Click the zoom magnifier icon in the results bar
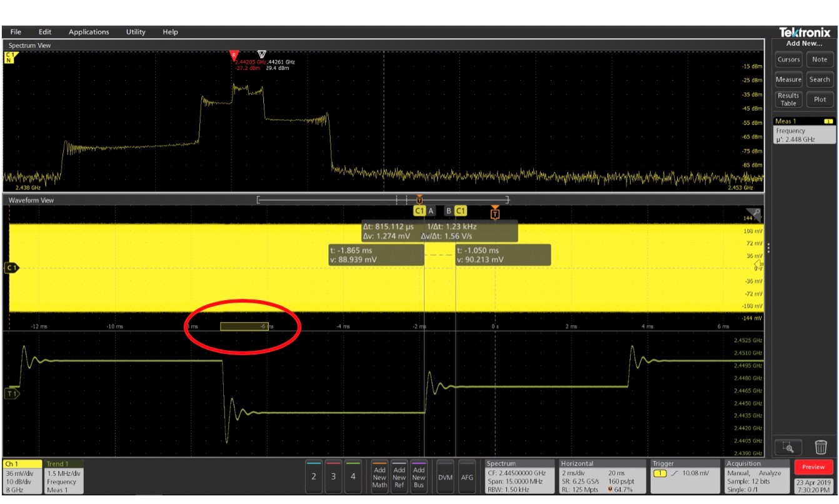The image size is (839, 504). (788, 447)
